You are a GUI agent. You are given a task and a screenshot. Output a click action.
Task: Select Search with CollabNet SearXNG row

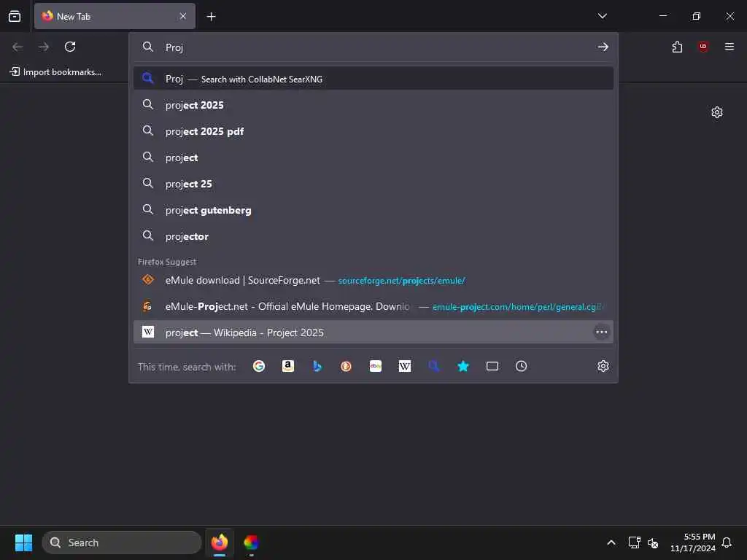click(x=373, y=79)
